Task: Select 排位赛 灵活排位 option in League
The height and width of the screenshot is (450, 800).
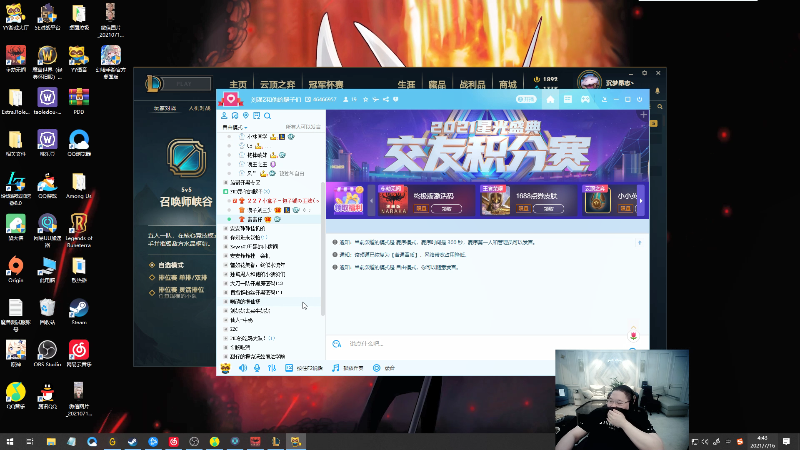Action: (177, 290)
